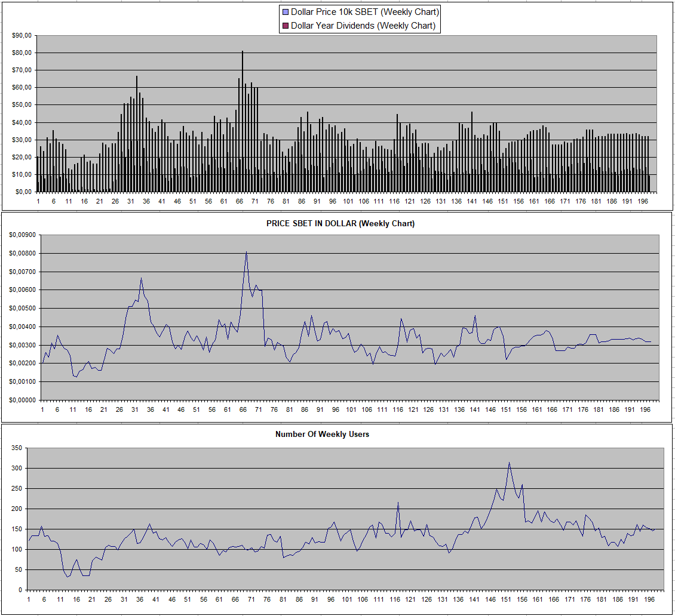Click the $0,00100 y-axis label
This screenshot has width=675, height=616.
coord(22,381)
